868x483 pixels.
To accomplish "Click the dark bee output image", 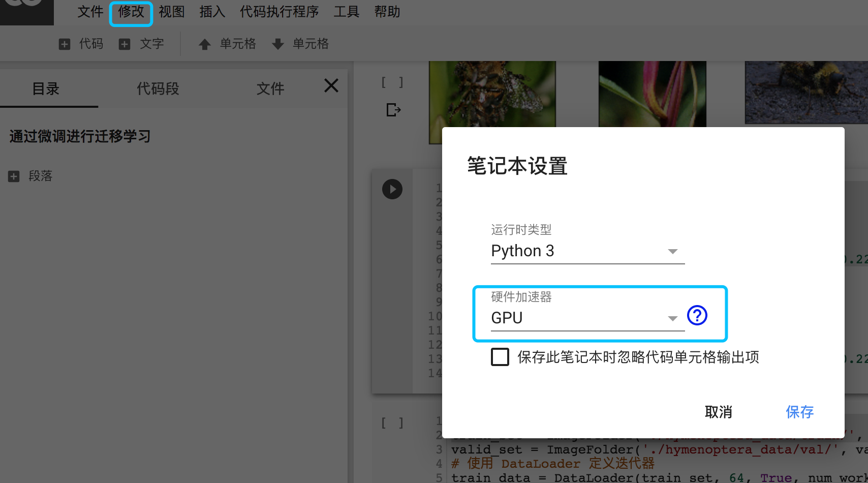I will click(807, 93).
